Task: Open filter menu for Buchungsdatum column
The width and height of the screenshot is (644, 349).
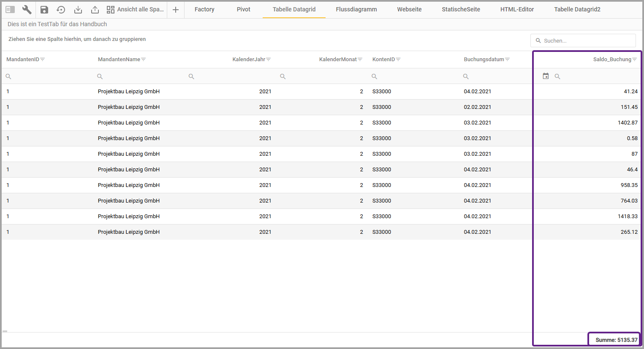Action: coord(508,60)
